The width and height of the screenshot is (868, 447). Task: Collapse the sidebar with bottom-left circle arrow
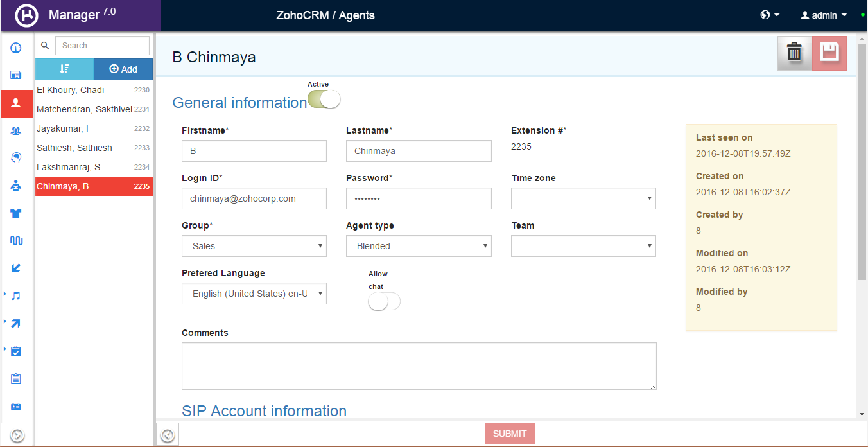pyautogui.click(x=17, y=435)
